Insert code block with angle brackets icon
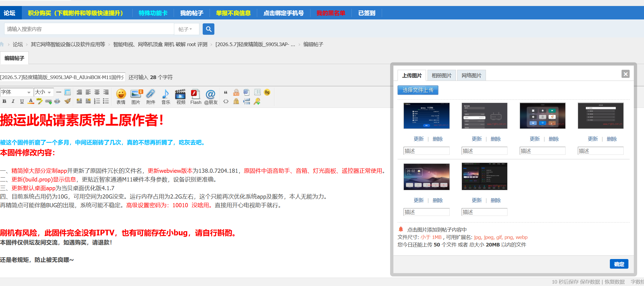The height and width of the screenshot is (286, 644). 226,101
